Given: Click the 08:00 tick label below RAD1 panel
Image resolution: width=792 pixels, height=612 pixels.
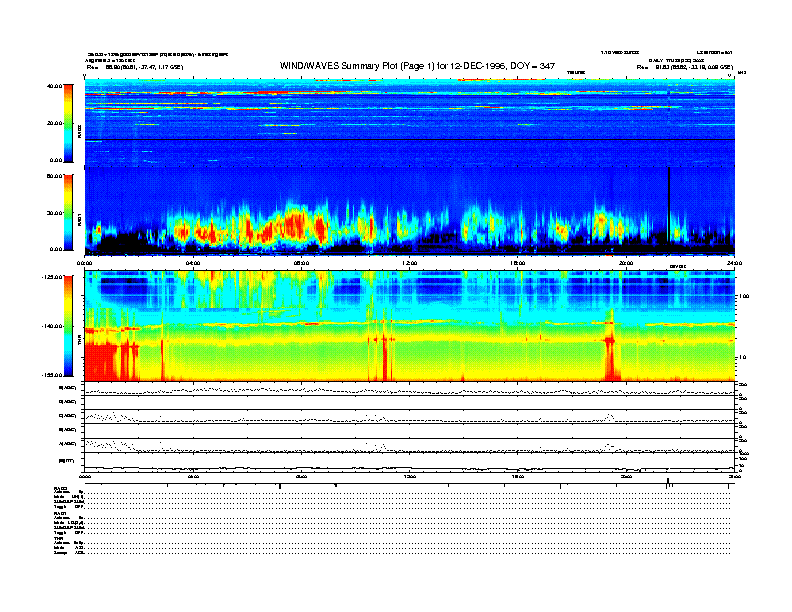Looking at the screenshot, I should 301,263.
